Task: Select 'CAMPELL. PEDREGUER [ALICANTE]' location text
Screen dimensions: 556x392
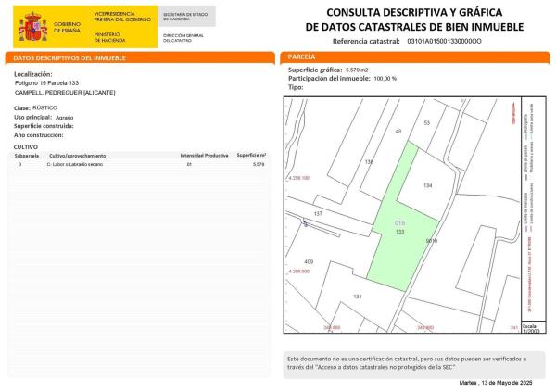Action: tap(65, 93)
